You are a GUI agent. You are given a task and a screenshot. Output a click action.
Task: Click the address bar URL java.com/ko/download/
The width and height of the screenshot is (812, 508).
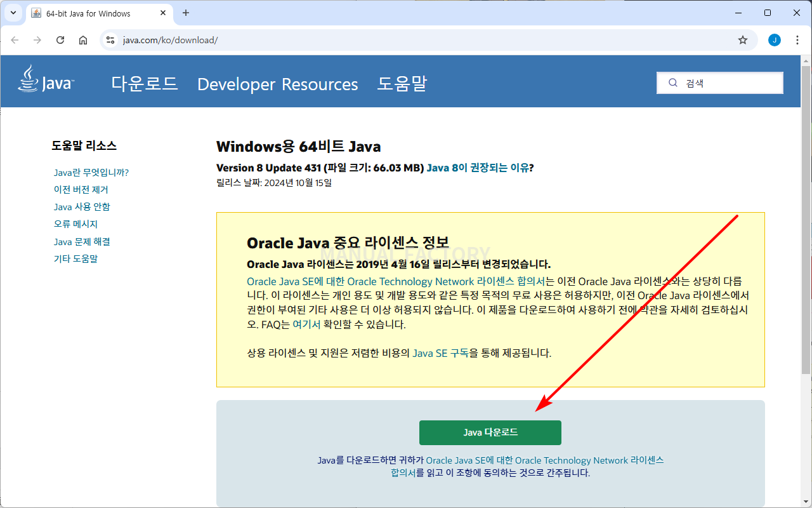point(170,40)
